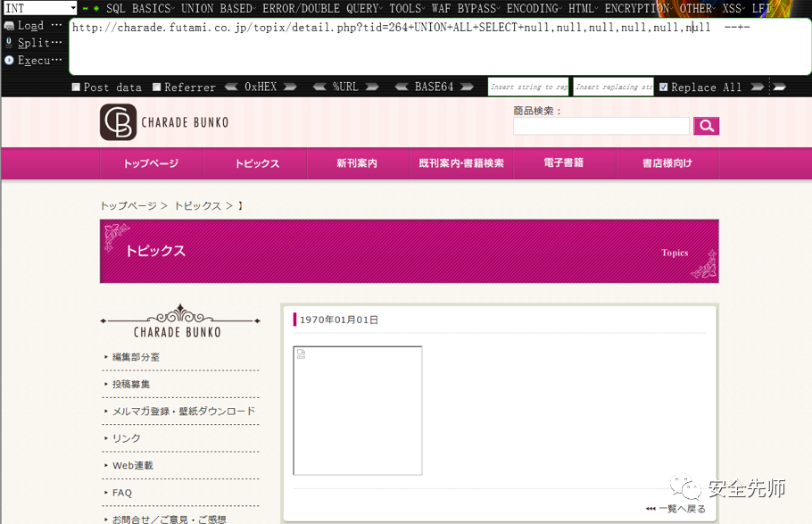Click the Charade Bunko CB logo
The height and width of the screenshot is (524, 812).
[x=119, y=122]
